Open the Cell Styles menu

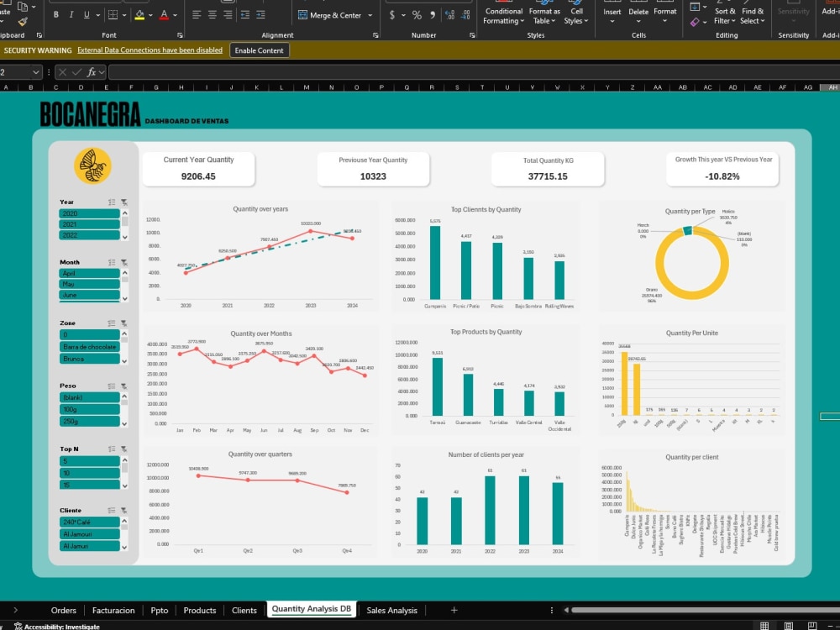pos(576,16)
